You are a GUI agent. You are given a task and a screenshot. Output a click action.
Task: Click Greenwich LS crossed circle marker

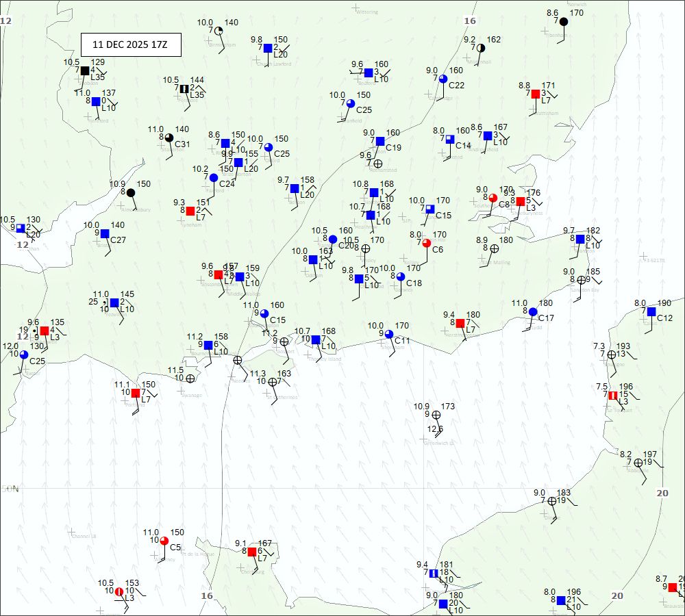tap(436, 415)
